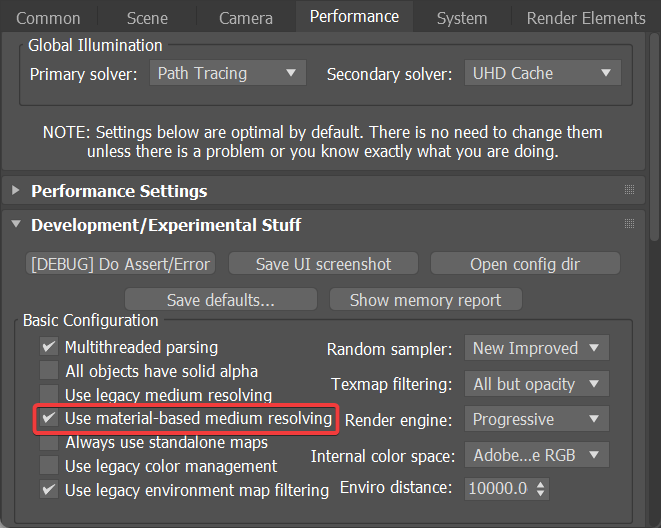The image size is (661, 528).
Task: Open the Primary solver dropdown
Action: click(228, 73)
